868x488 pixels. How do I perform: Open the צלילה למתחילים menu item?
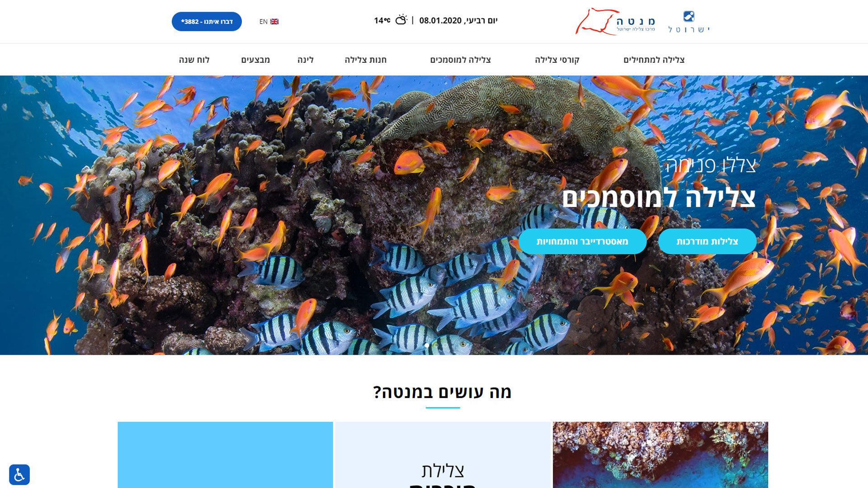[x=654, y=60]
